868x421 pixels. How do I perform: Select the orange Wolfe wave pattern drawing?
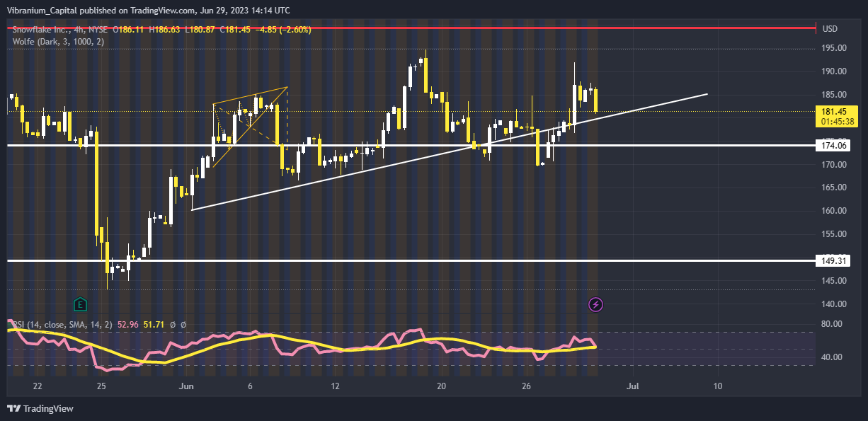click(x=250, y=127)
